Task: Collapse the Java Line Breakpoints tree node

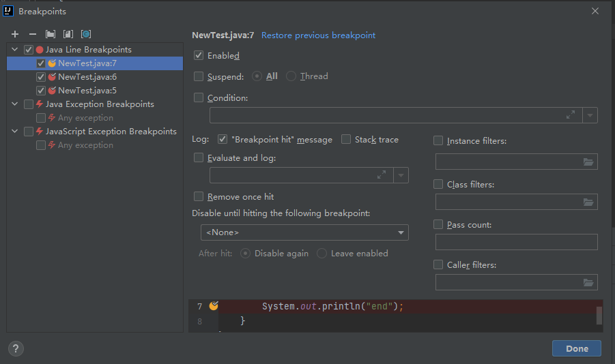Action: coord(15,50)
